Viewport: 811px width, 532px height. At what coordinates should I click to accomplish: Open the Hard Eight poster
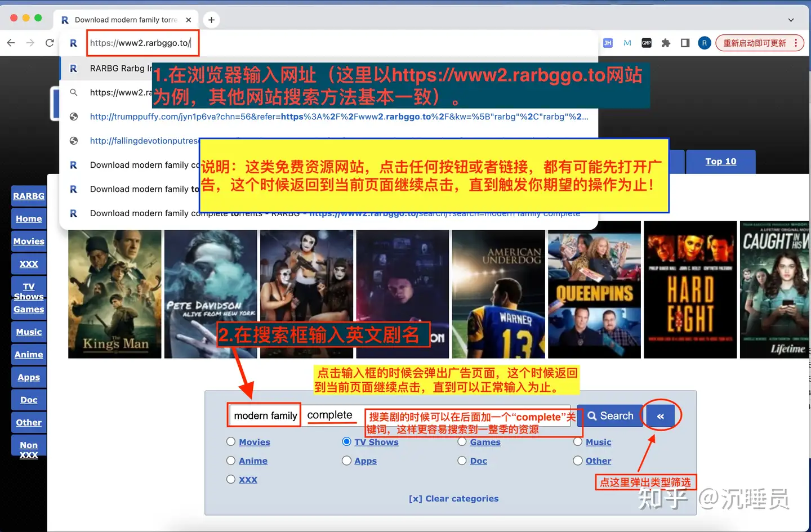(x=690, y=289)
